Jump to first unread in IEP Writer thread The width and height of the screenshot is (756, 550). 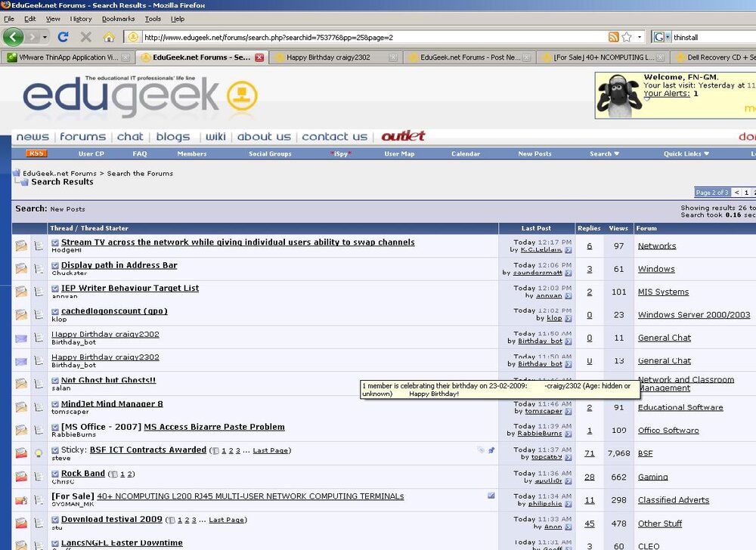click(55, 289)
